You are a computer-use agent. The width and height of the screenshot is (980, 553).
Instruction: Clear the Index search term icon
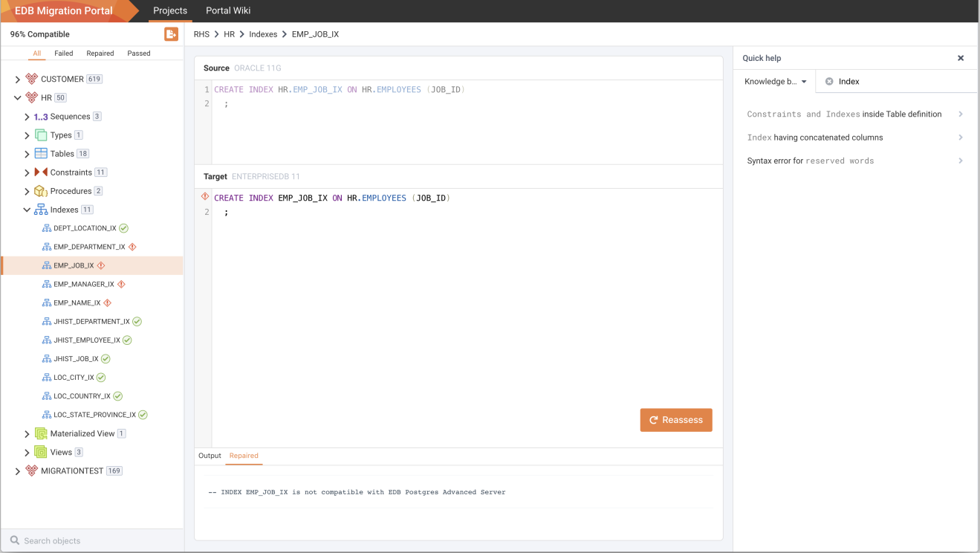pos(829,82)
